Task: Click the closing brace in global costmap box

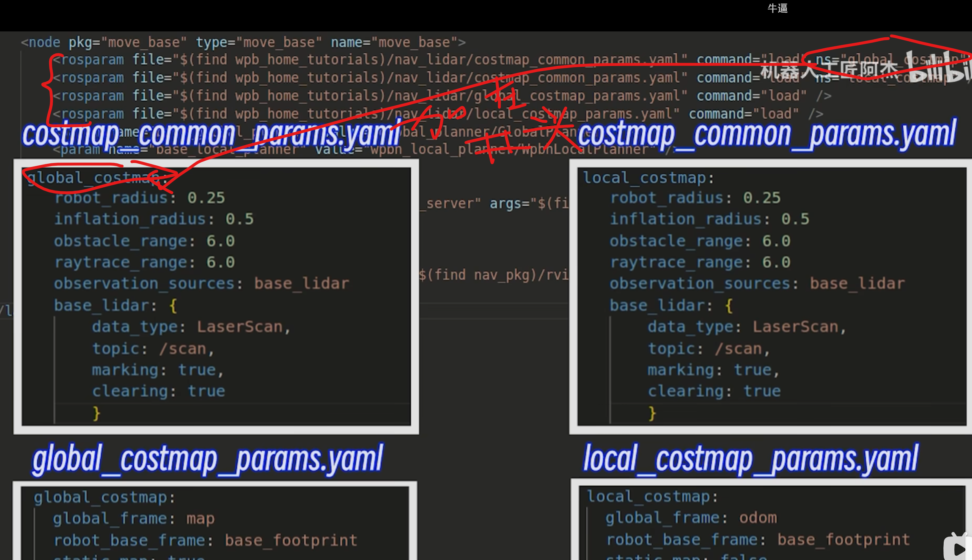Action: (x=96, y=413)
